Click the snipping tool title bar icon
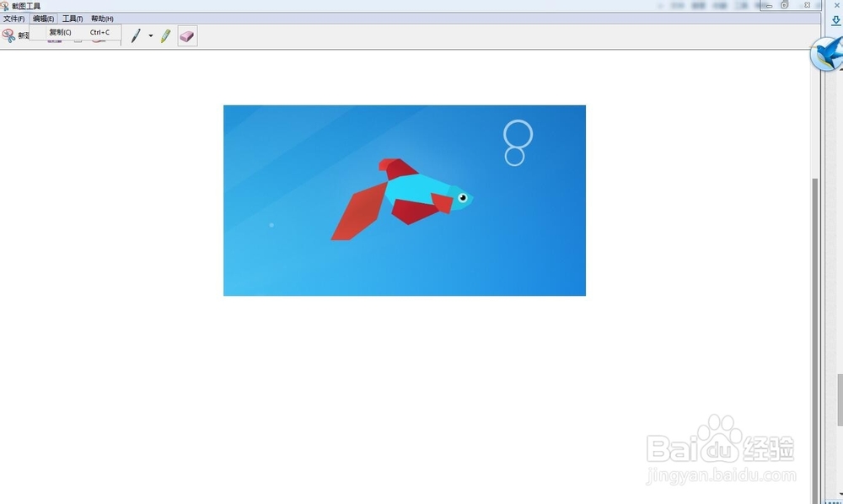 coord(5,6)
